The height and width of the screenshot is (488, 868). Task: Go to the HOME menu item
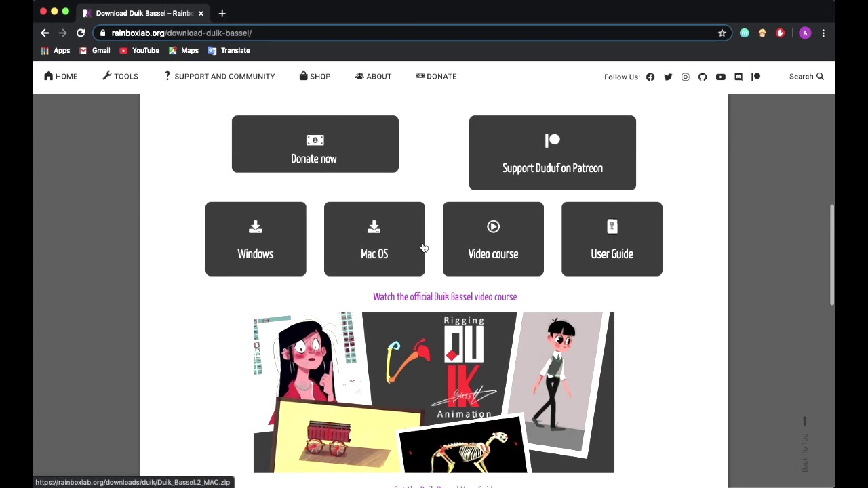click(x=61, y=76)
